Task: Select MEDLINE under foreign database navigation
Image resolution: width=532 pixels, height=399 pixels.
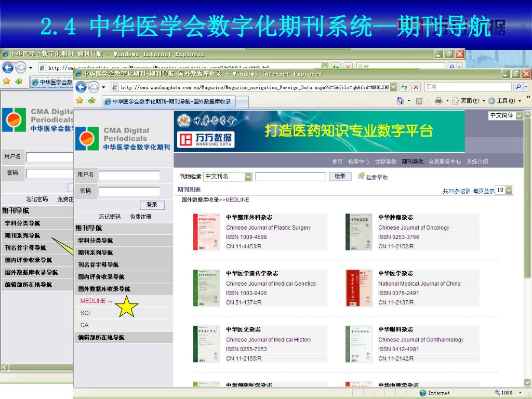Action: coord(93,301)
